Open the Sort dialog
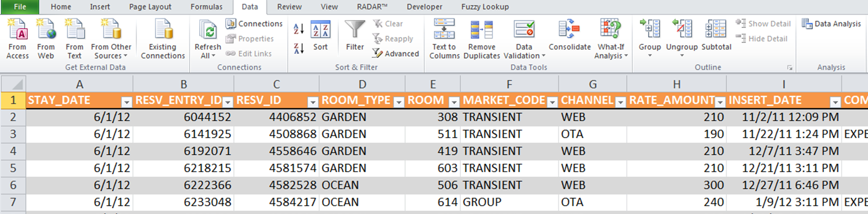868x214 pixels. (320, 36)
